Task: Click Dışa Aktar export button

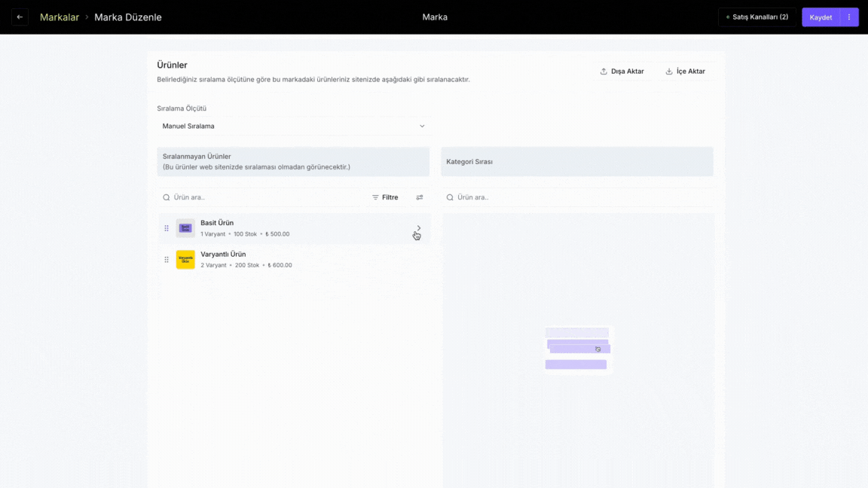Action: [x=622, y=72]
